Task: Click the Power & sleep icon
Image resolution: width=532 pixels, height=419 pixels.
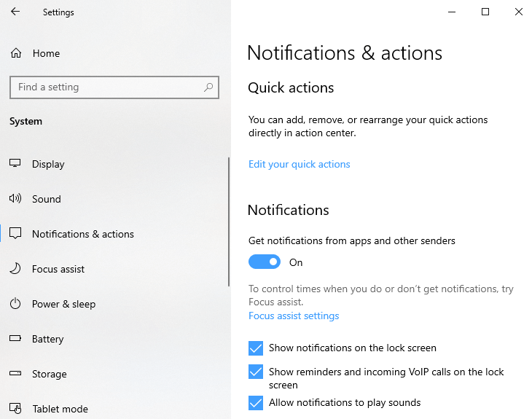Action: [x=15, y=304]
